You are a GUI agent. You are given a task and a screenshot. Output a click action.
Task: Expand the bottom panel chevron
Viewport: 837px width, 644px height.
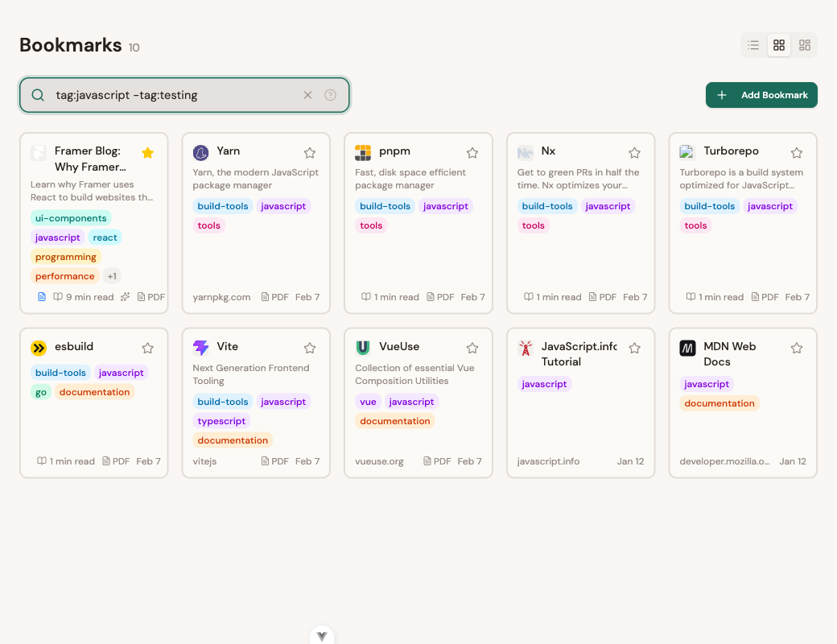pyautogui.click(x=322, y=636)
